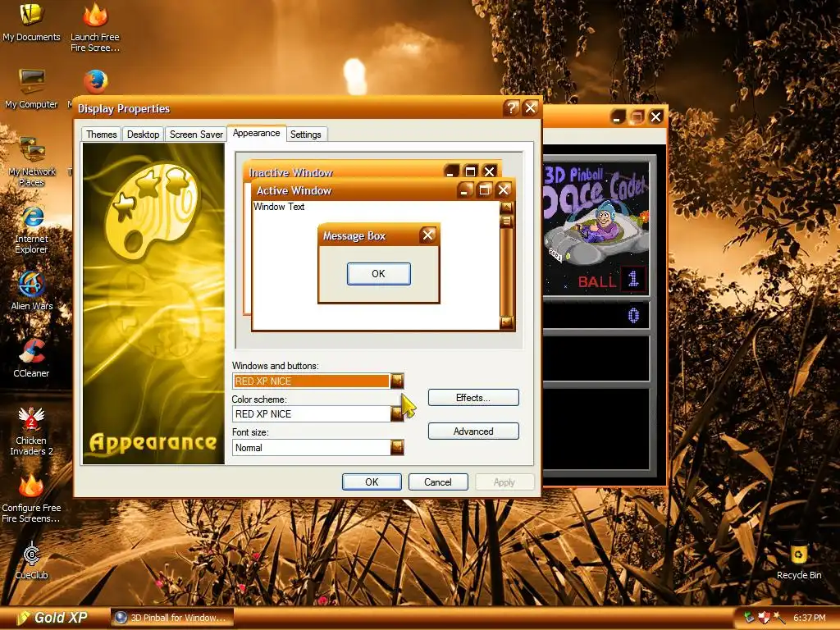Click the Gold XP start button

point(52,618)
